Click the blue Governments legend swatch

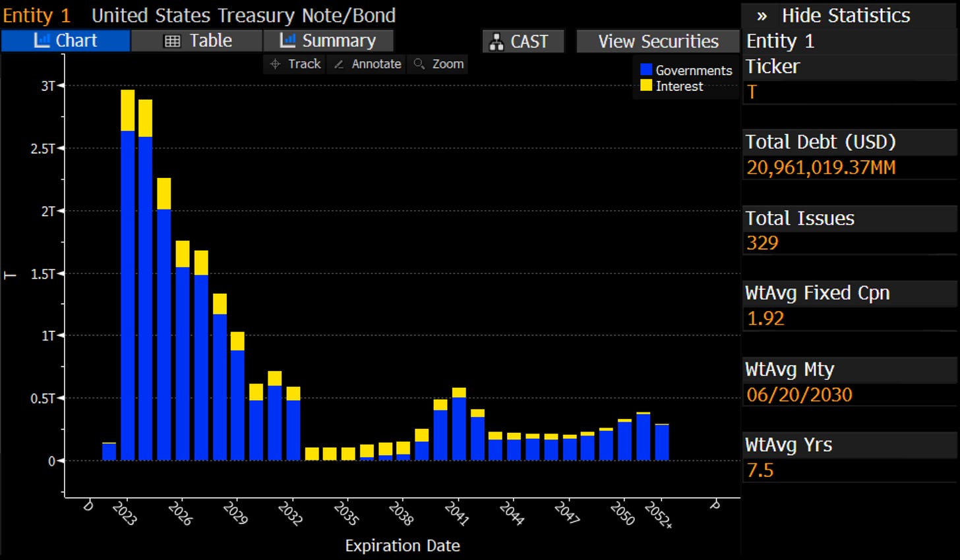646,70
